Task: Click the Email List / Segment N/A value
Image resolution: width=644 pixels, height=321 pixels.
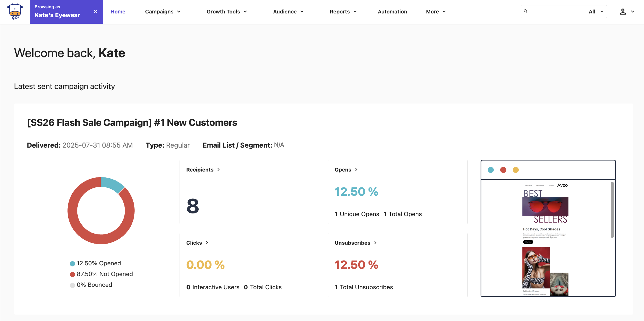Action: click(279, 145)
